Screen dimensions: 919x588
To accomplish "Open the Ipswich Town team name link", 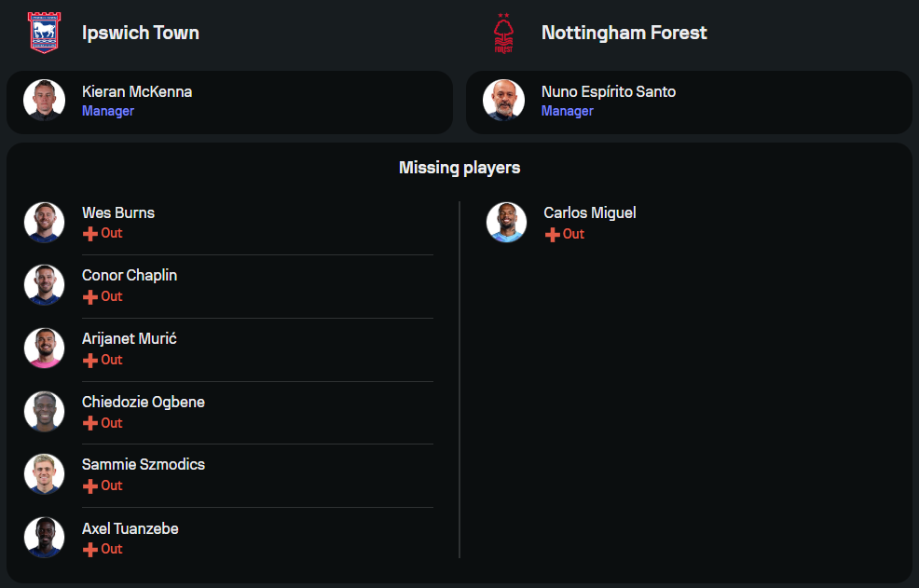I will pos(140,33).
